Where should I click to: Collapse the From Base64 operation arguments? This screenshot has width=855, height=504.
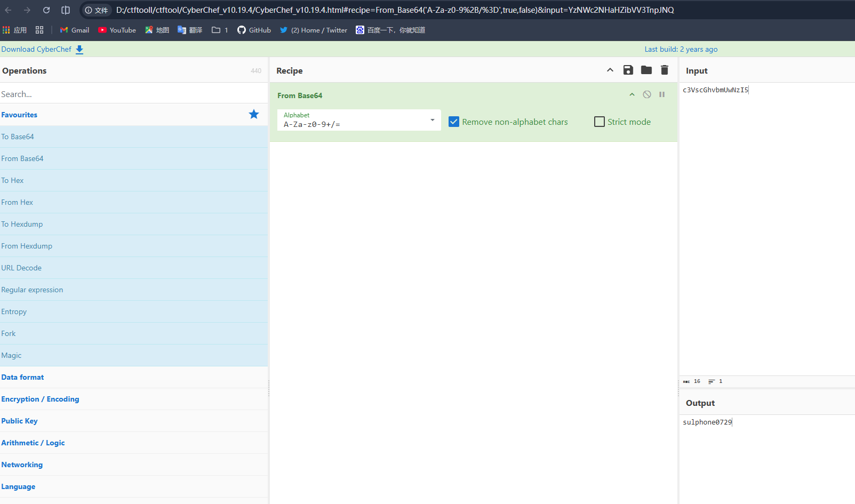pyautogui.click(x=632, y=94)
